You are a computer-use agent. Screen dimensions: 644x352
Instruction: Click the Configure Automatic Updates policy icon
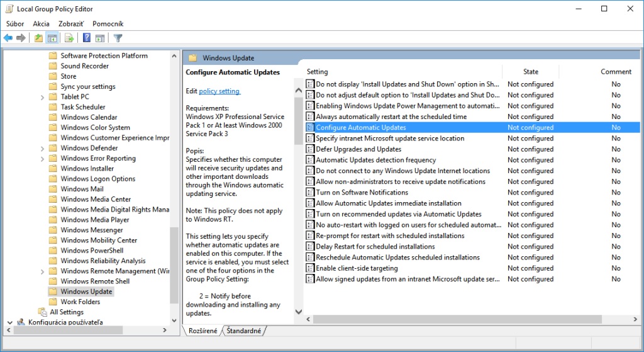(x=310, y=127)
